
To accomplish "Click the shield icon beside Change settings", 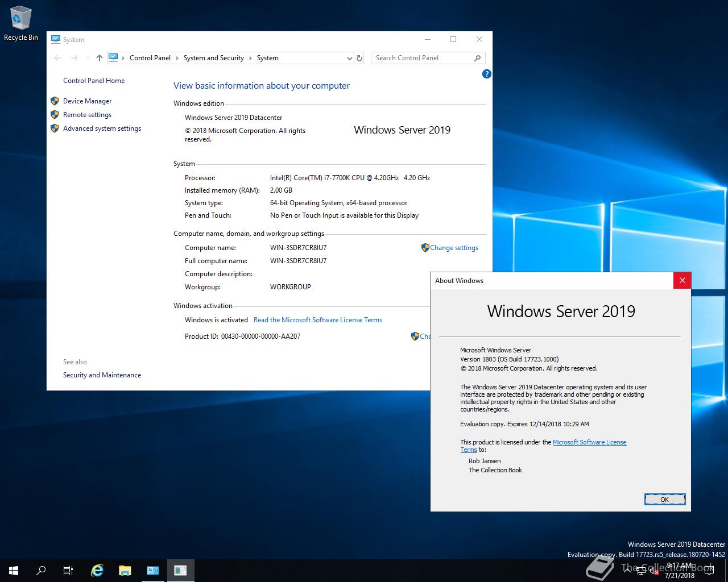I will pyautogui.click(x=425, y=247).
